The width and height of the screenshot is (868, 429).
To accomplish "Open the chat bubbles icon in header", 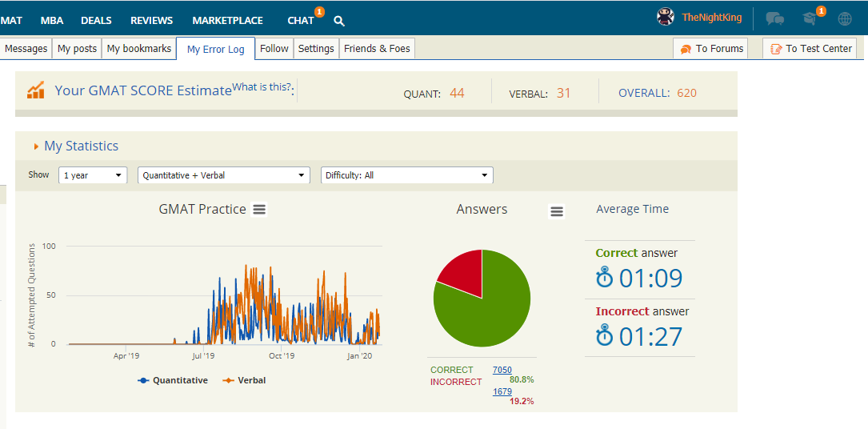I will [774, 18].
